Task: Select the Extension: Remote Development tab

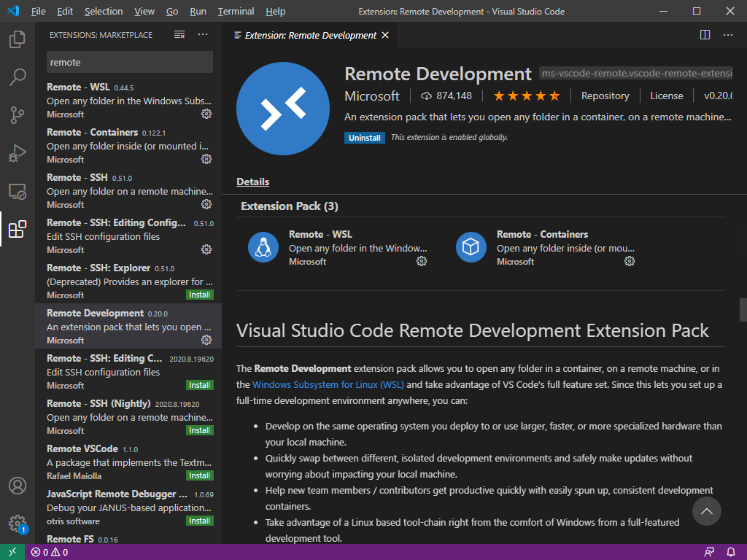Action: tap(310, 35)
